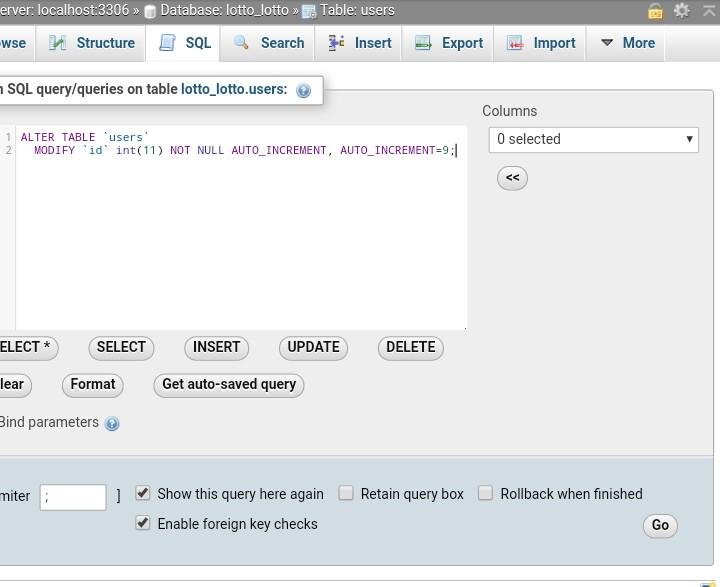Image resolution: width=720 pixels, height=587 pixels.
Task: Expand the More tab menu
Action: point(627,43)
